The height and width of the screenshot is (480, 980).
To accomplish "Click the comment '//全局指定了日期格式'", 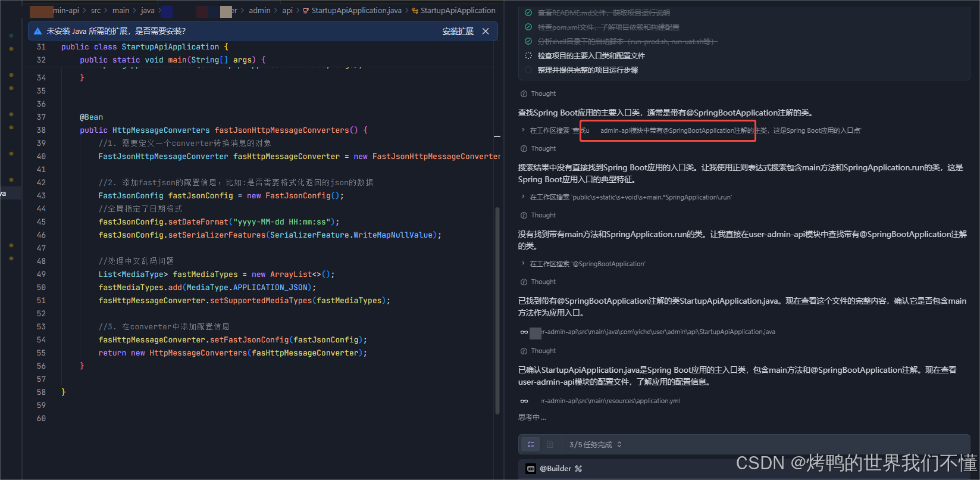I will pyautogui.click(x=140, y=209).
